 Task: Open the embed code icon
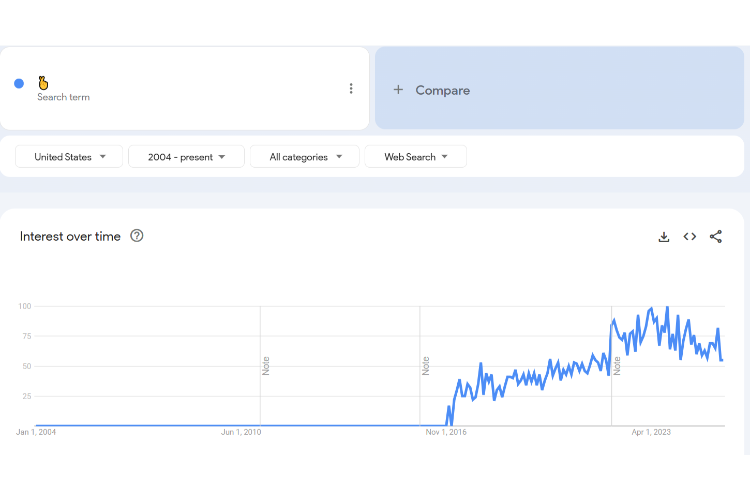point(689,237)
